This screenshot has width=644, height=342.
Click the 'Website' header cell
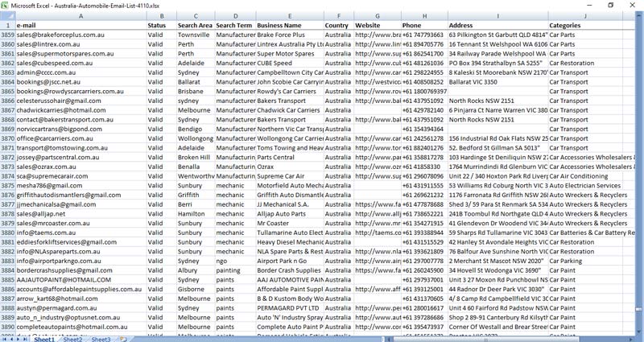point(378,26)
